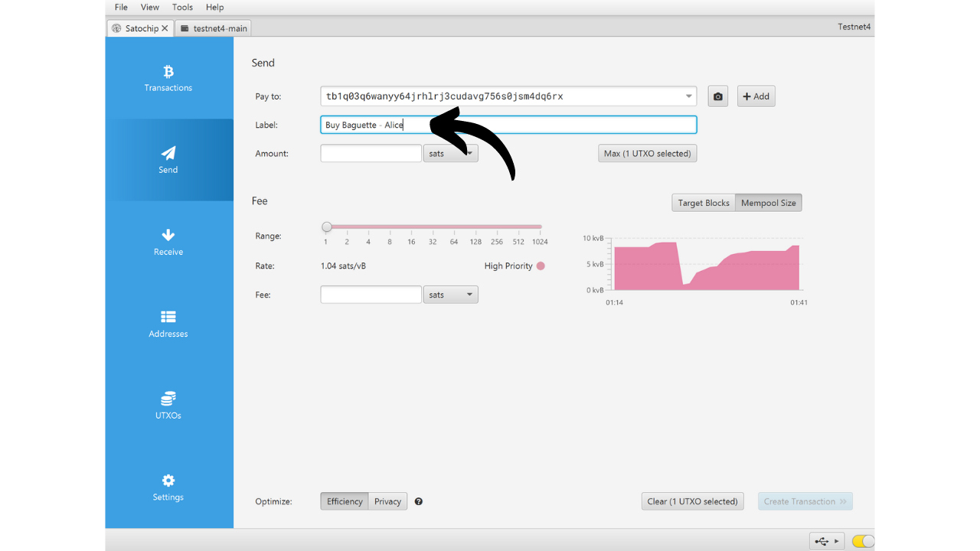Open the Tools menu

click(x=182, y=7)
